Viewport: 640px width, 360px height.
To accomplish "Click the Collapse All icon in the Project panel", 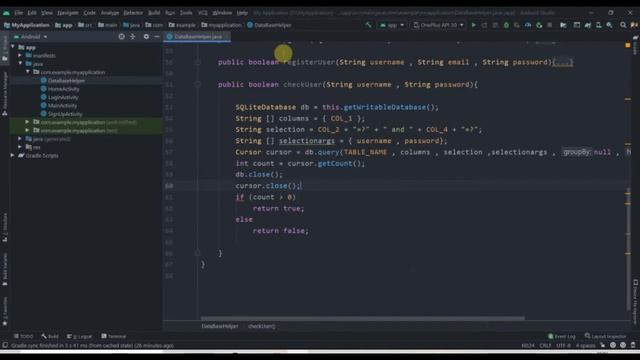I will tap(133, 37).
